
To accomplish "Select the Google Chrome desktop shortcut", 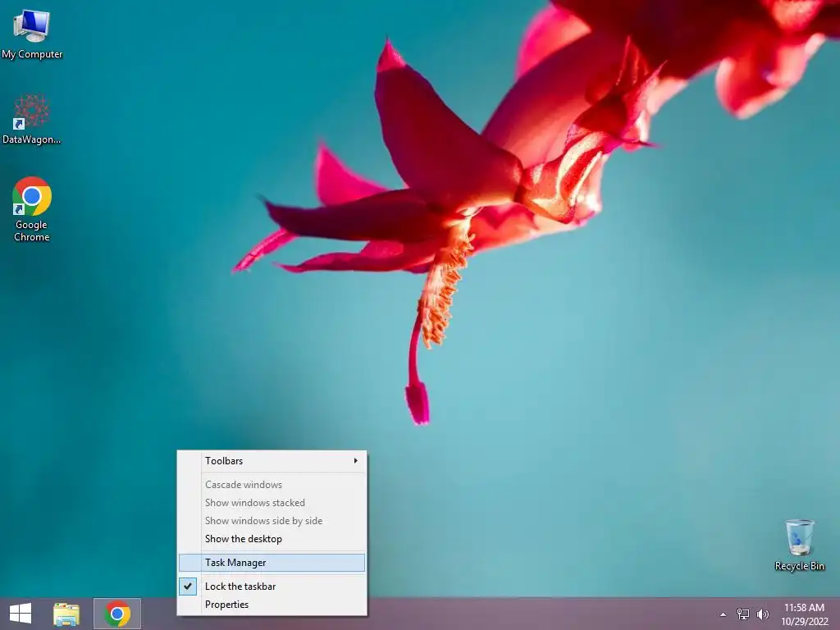I will [32, 209].
